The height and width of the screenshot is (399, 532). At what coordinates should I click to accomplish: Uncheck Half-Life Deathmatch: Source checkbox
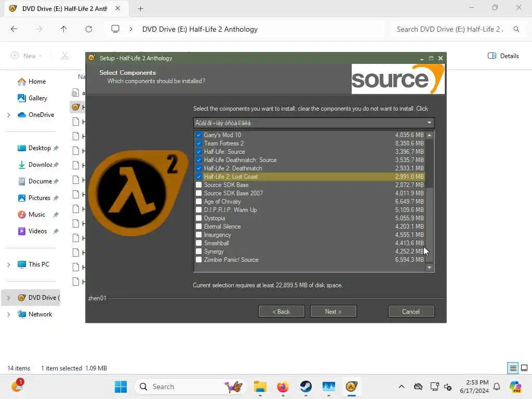[199, 160]
